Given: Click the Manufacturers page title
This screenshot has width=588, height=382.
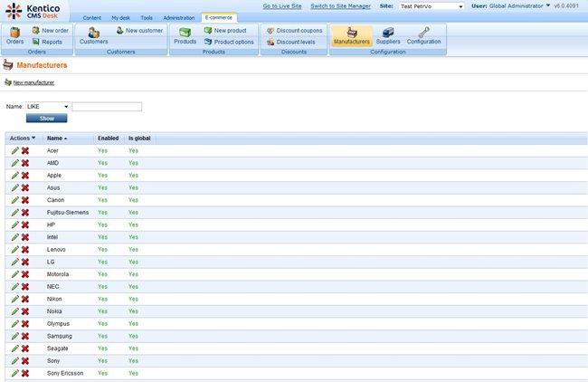Looking at the screenshot, I should (x=42, y=65).
